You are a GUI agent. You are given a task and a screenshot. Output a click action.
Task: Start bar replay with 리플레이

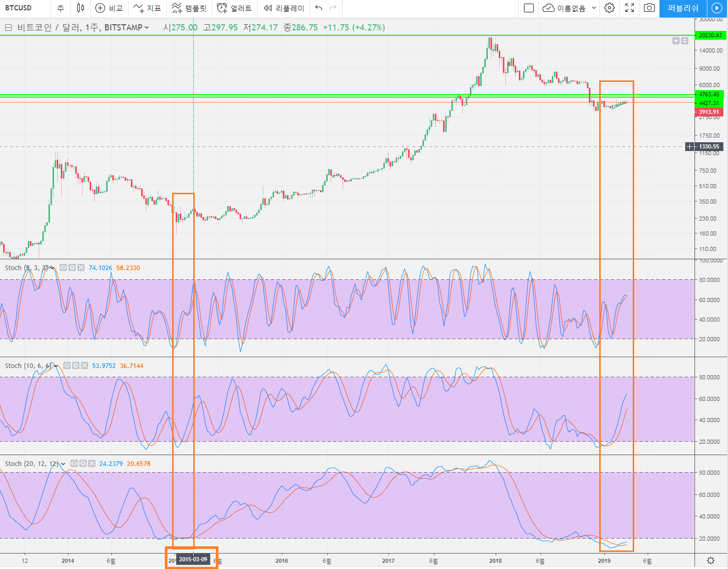(x=284, y=8)
